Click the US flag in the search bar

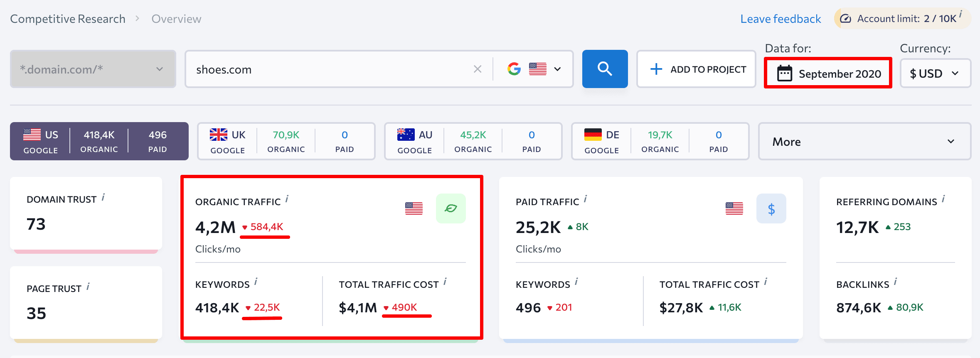[x=538, y=69]
